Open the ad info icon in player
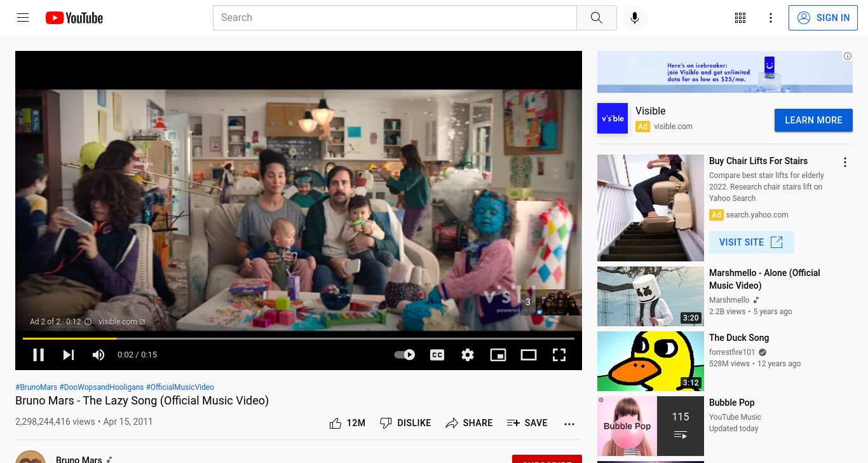The image size is (868, 463). click(88, 322)
